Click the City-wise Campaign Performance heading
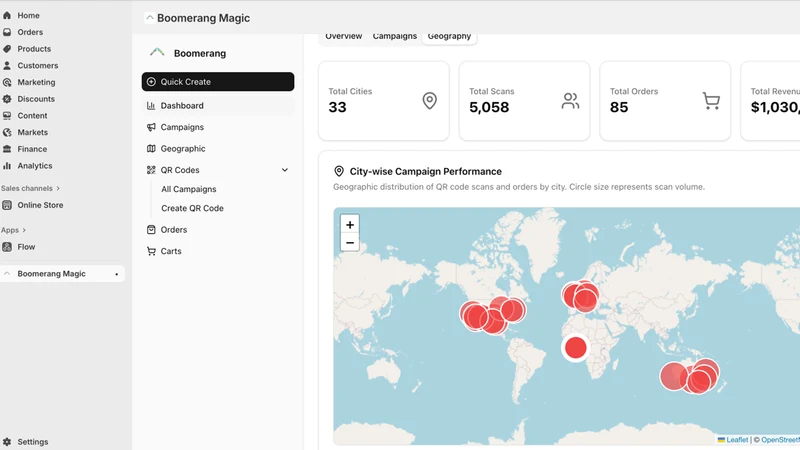Image resolution: width=800 pixels, height=450 pixels. 426,171
